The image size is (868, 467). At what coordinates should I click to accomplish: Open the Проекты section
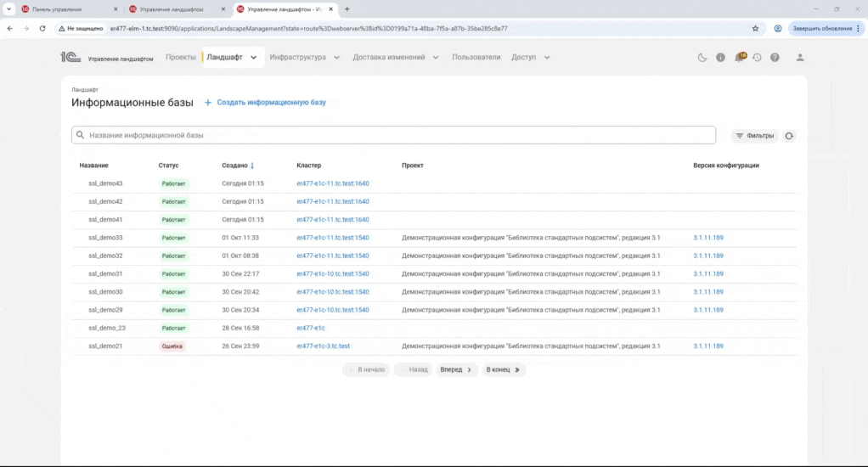(x=180, y=57)
